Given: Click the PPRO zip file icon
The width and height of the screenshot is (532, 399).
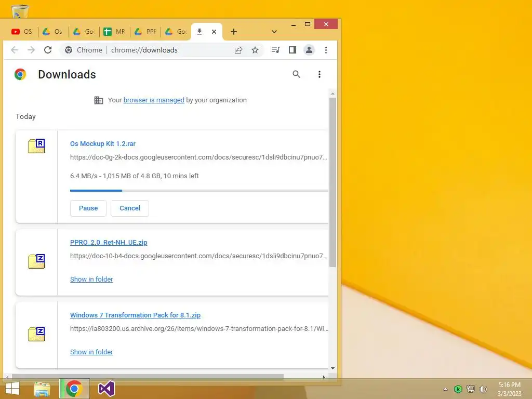Looking at the screenshot, I should point(36,261).
